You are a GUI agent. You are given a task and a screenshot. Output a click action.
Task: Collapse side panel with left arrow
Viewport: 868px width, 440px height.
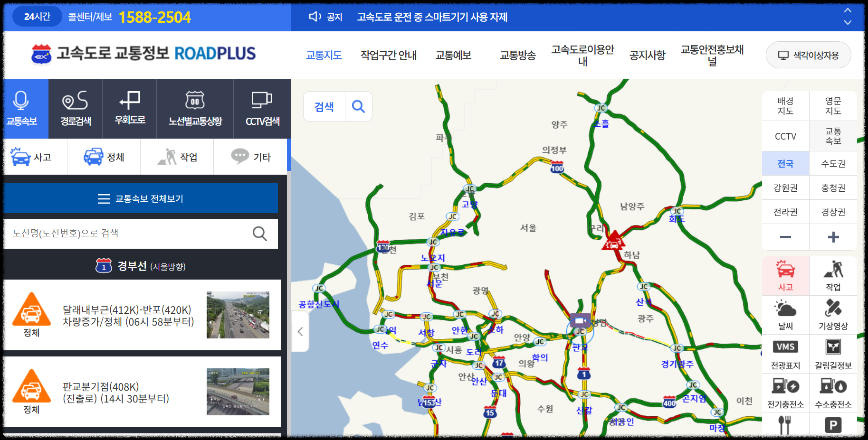pyautogui.click(x=300, y=331)
